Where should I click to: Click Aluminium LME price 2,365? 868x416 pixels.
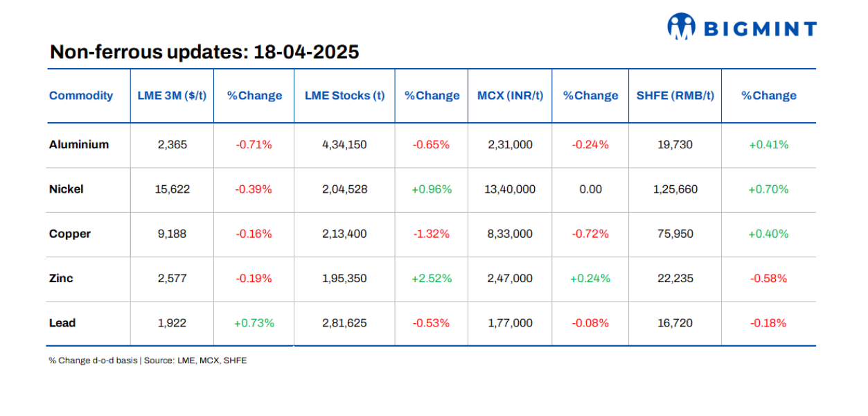(172, 145)
